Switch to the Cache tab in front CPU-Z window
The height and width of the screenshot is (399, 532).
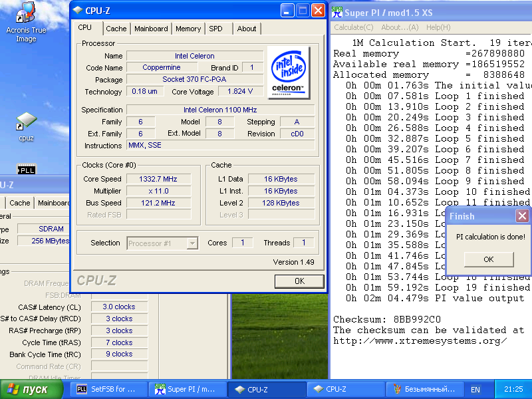[x=116, y=29]
